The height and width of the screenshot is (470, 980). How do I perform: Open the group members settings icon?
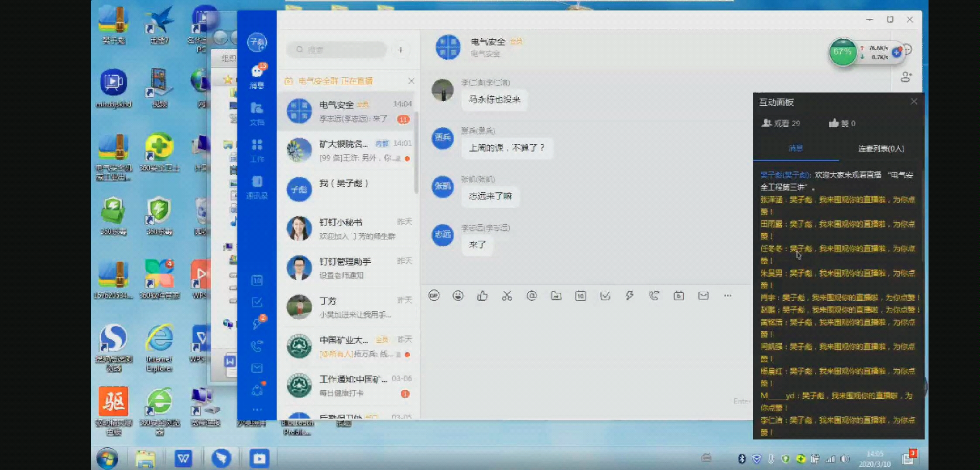906,77
